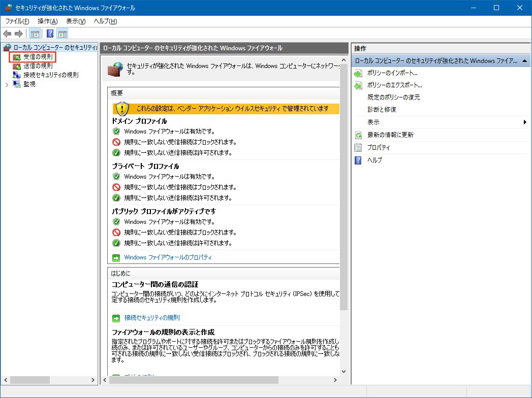The width and height of the screenshot is (532, 398).
Task: Open Help via the blue question-mark toolbar icon
Action: coord(50,34)
